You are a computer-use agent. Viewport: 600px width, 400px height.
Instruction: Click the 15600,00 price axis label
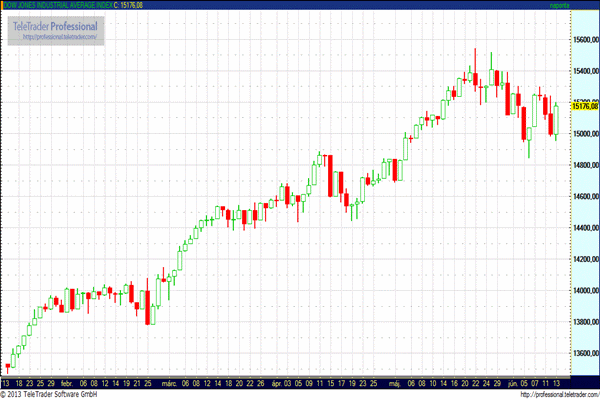click(580, 40)
